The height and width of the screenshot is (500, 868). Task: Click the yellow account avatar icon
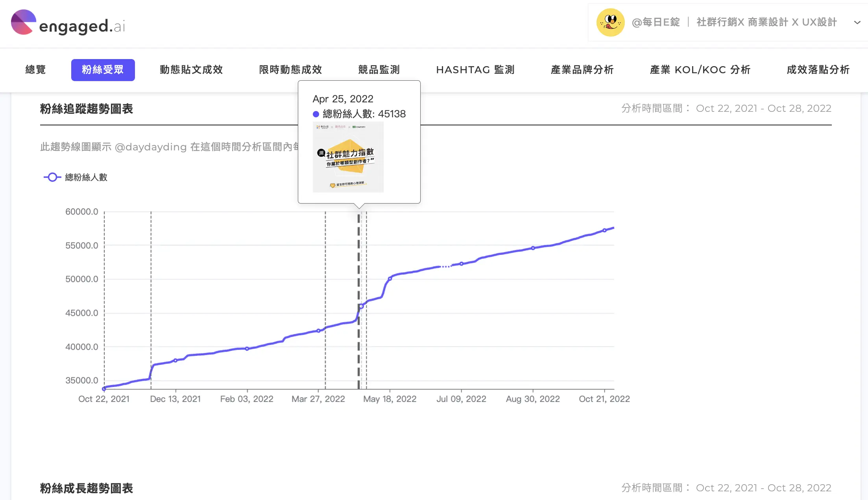click(x=610, y=22)
